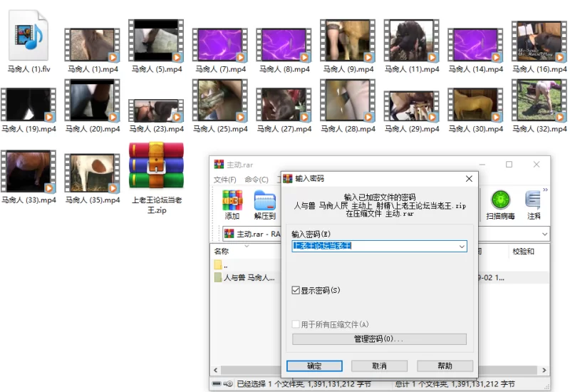The image size is (570, 392).
Task: Uncheck the 显示密码(S) checkbox
Action: pos(296,290)
